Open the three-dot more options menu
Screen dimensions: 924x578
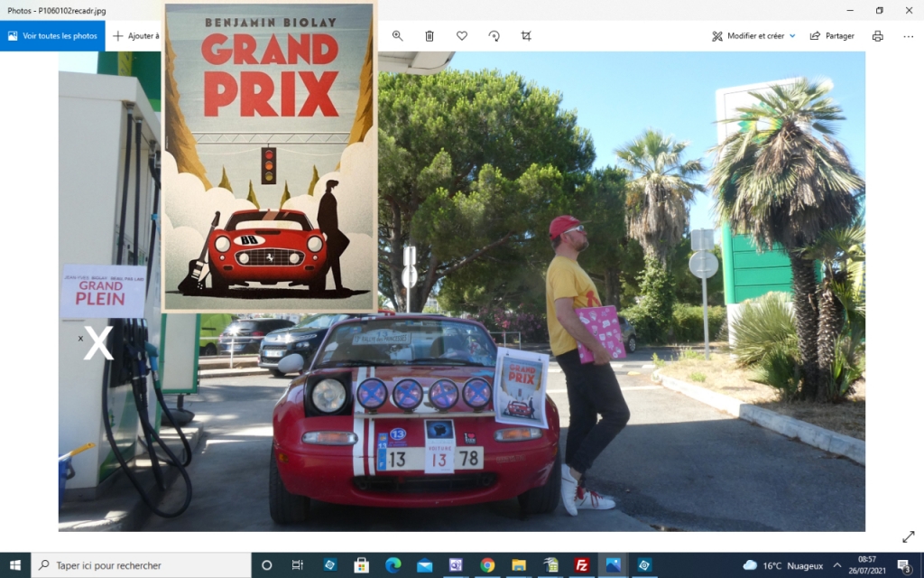tap(908, 36)
